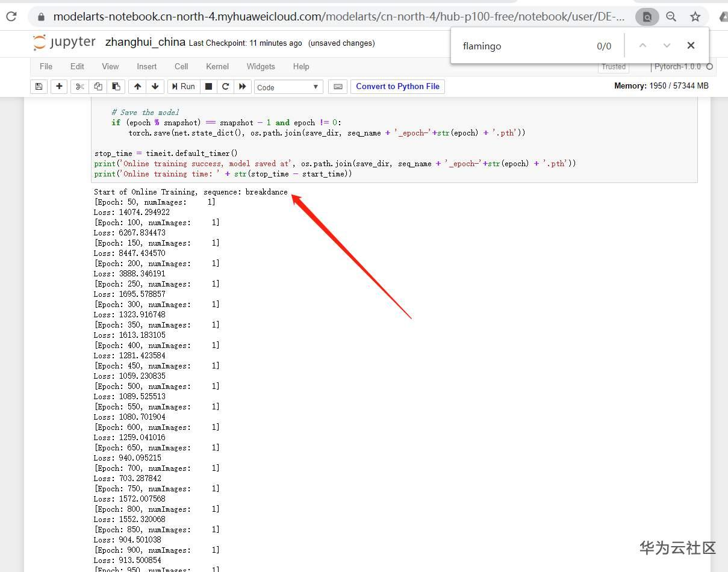Move selected cell up
This screenshot has width=728, height=572.
pos(137,87)
